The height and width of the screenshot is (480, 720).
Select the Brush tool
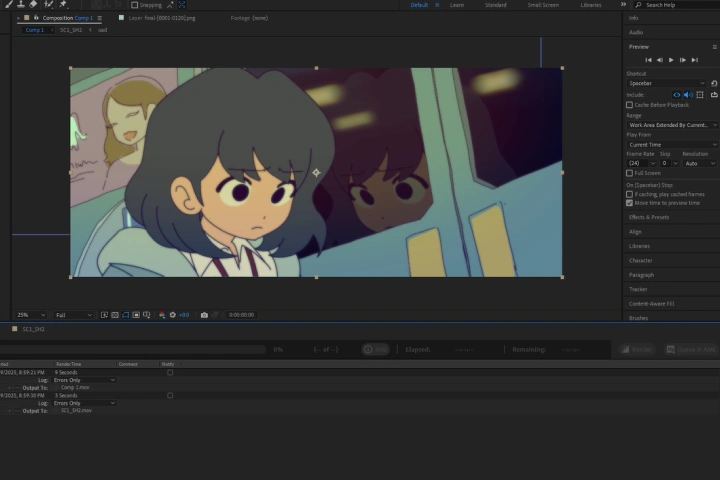click(x=8, y=4)
